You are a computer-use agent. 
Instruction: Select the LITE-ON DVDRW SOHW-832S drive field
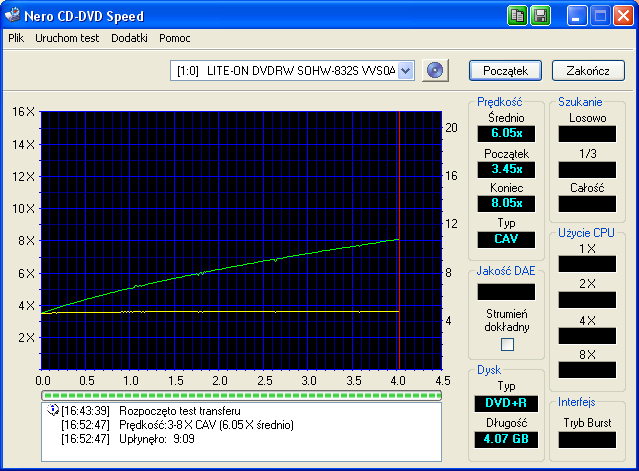(x=292, y=71)
